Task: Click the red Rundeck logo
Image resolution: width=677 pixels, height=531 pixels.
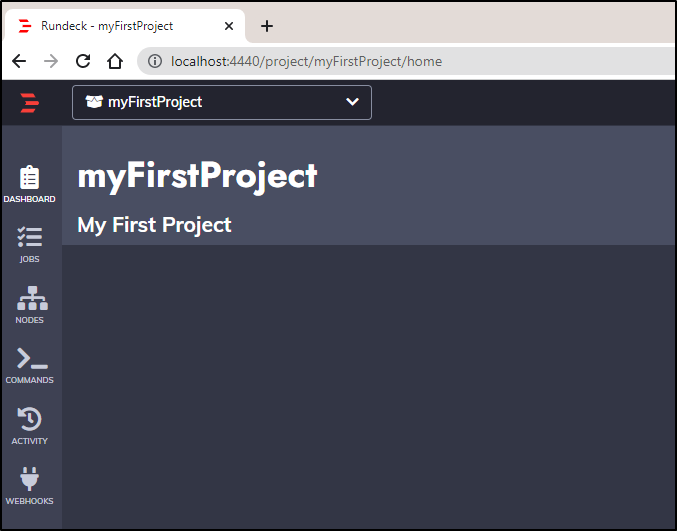Action: [x=29, y=103]
